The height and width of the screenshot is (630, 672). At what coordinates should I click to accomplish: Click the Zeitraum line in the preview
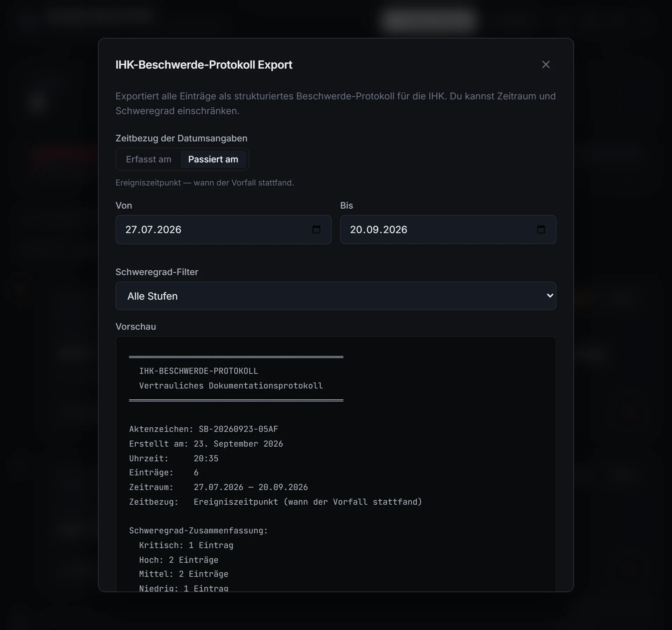point(218,488)
